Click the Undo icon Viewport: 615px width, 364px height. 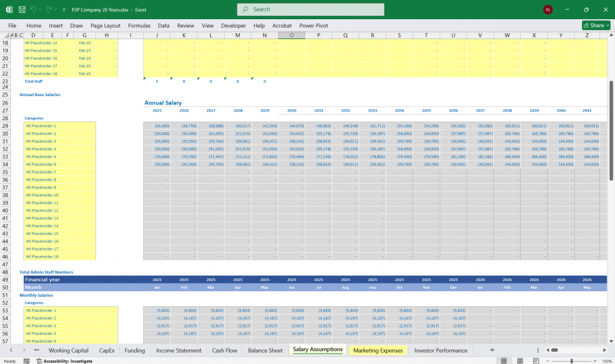pos(34,10)
